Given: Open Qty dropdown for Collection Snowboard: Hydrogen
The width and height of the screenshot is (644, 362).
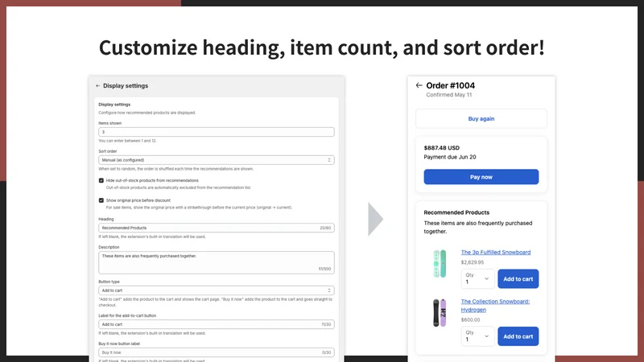Looking at the screenshot, I should click(x=477, y=336).
